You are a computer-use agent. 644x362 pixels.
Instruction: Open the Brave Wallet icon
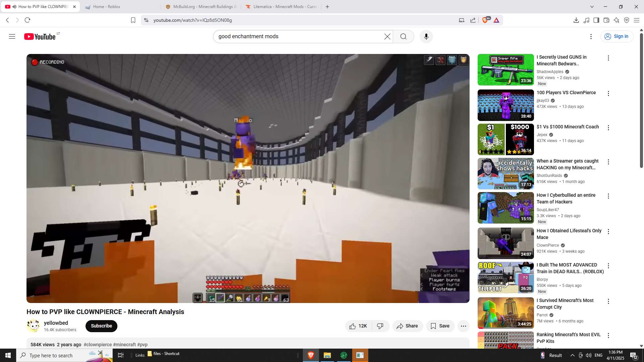tap(606, 20)
